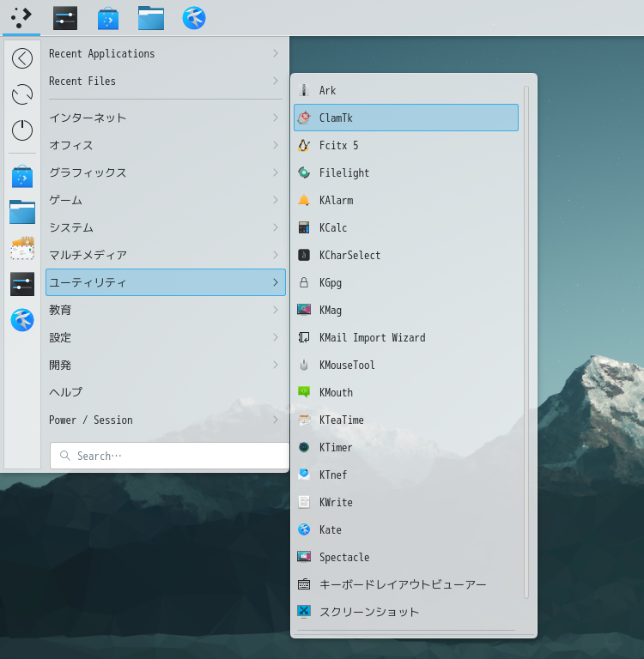Viewport: 644px width, 659px height.
Task: Launch the KTimer app
Action: tap(406, 447)
